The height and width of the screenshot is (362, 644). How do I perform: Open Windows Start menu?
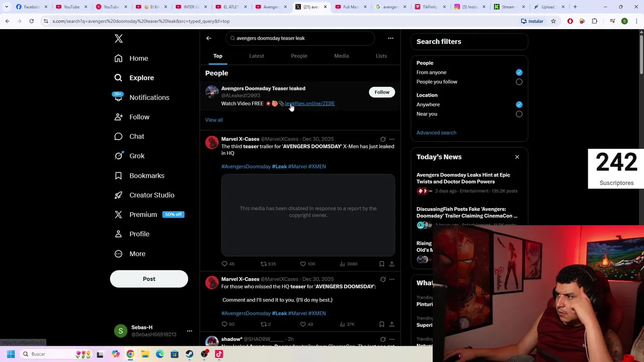coord(11,354)
